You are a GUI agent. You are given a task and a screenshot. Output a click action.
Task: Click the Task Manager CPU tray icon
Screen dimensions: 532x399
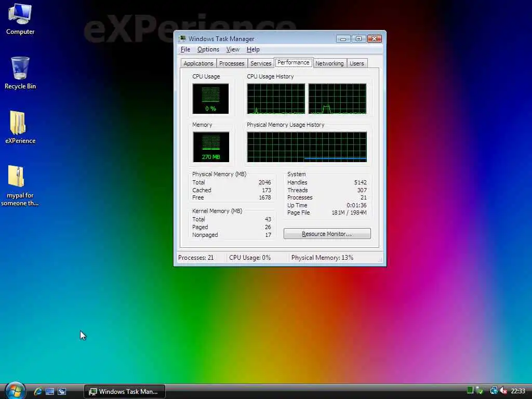(470, 391)
